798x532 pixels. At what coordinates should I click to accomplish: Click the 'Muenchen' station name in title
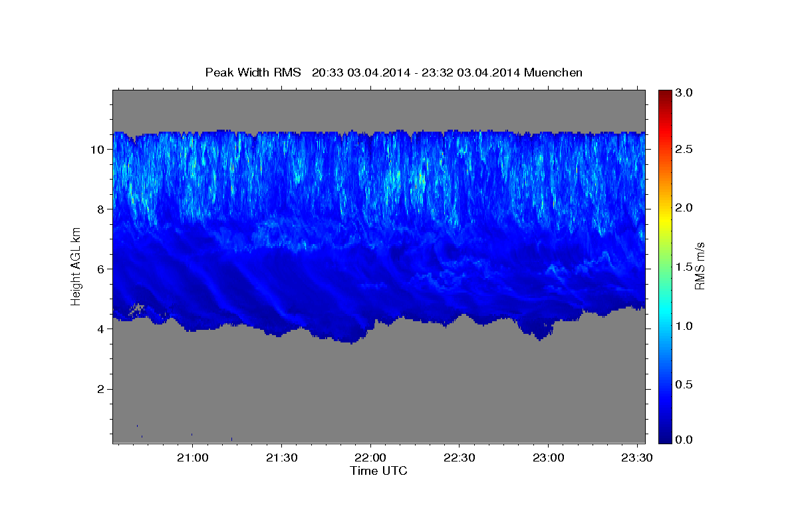(553, 72)
